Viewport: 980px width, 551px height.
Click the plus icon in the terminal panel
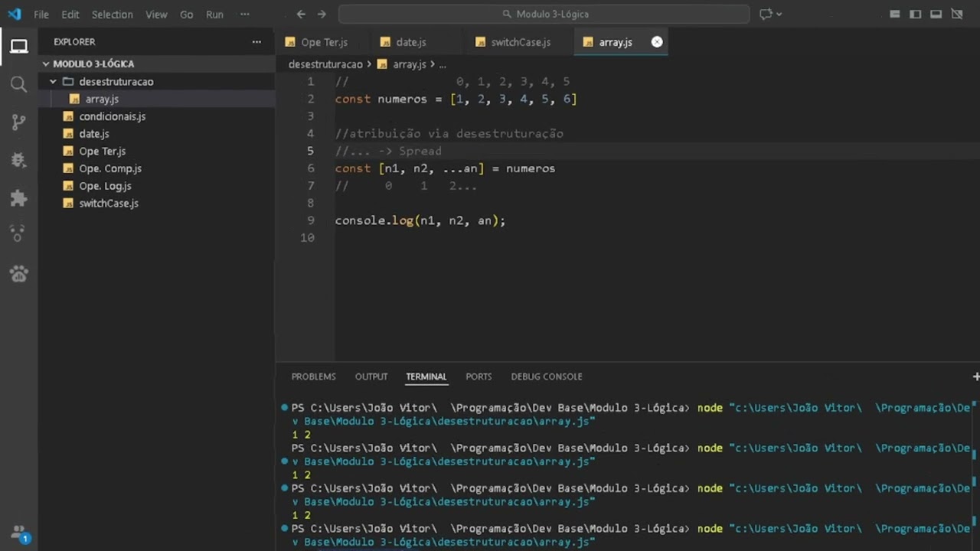pos(975,377)
